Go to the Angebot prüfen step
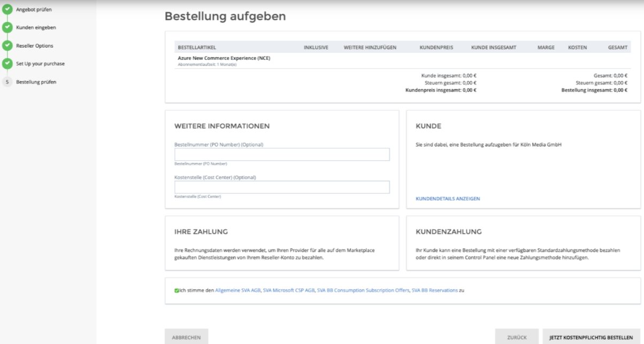 click(34, 10)
